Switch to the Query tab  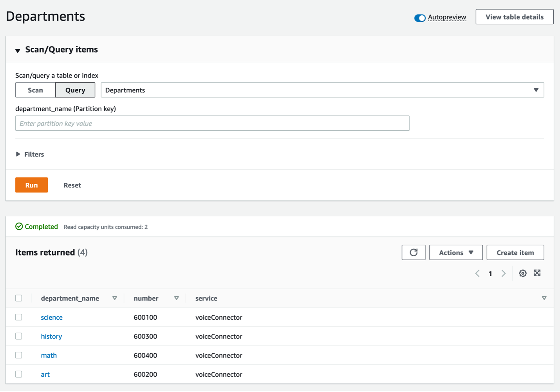75,90
